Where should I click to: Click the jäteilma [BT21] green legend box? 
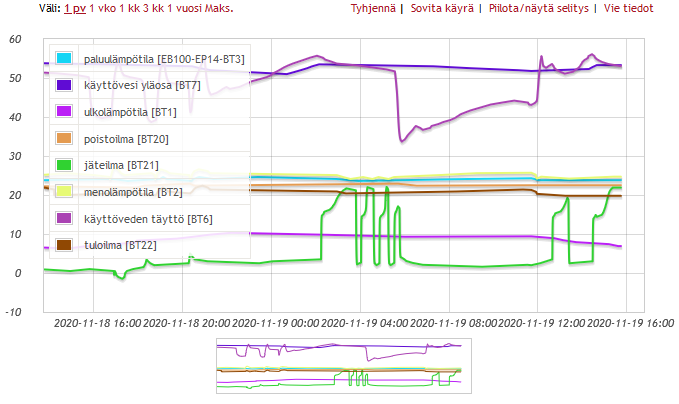64,165
